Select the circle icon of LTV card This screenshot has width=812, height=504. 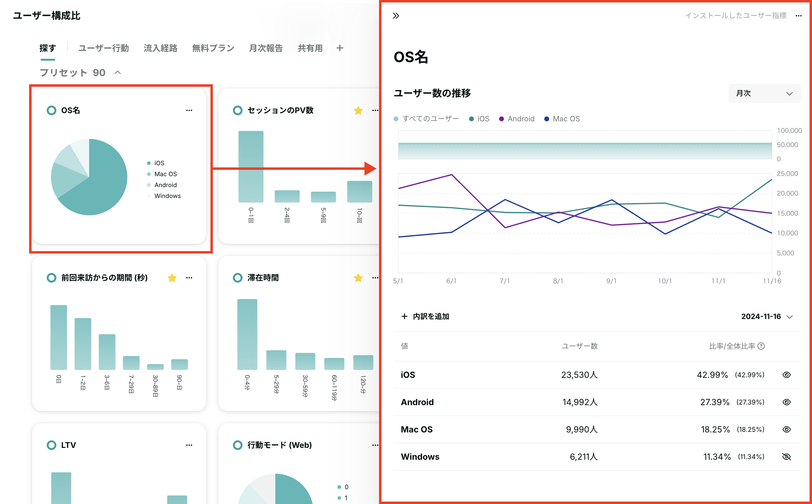coord(51,445)
